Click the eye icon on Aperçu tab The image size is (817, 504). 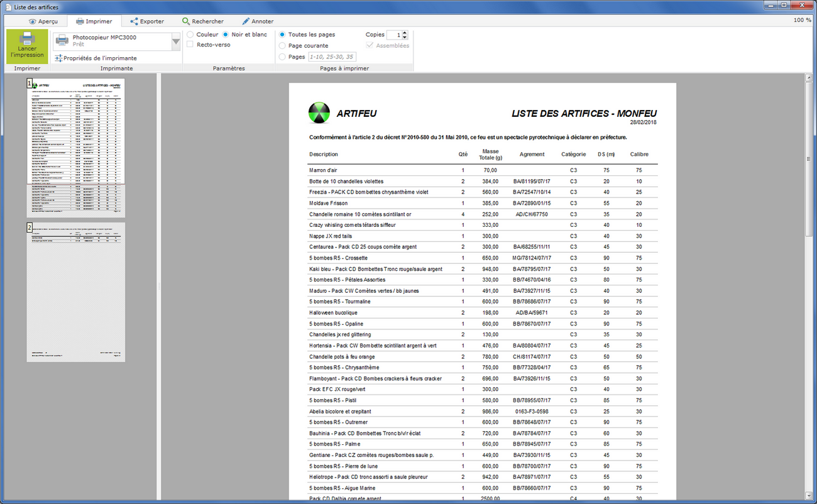click(33, 21)
